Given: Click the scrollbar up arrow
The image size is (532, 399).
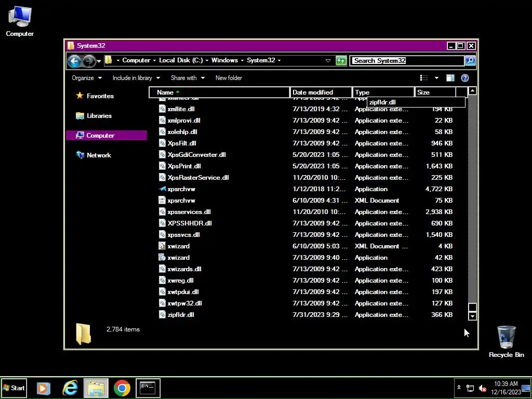Looking at the screenshot, I should [472, 91].
